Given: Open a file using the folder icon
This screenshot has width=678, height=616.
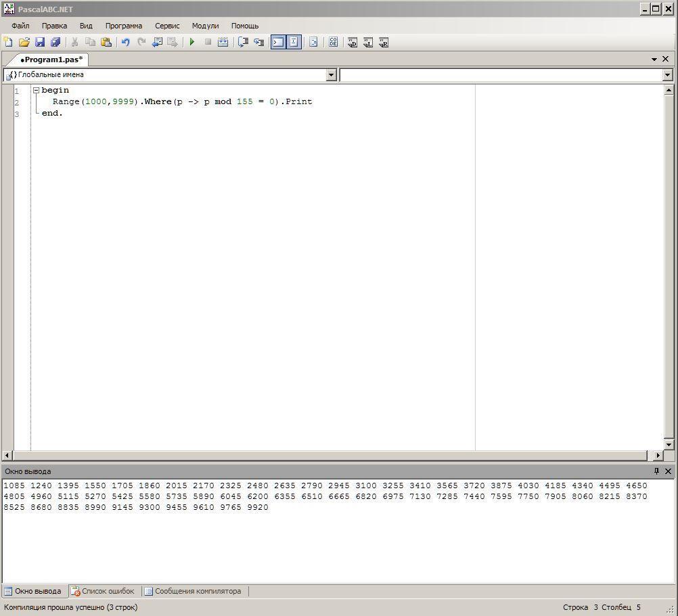Looking at the screenshot, I should [x=24, y=42].
